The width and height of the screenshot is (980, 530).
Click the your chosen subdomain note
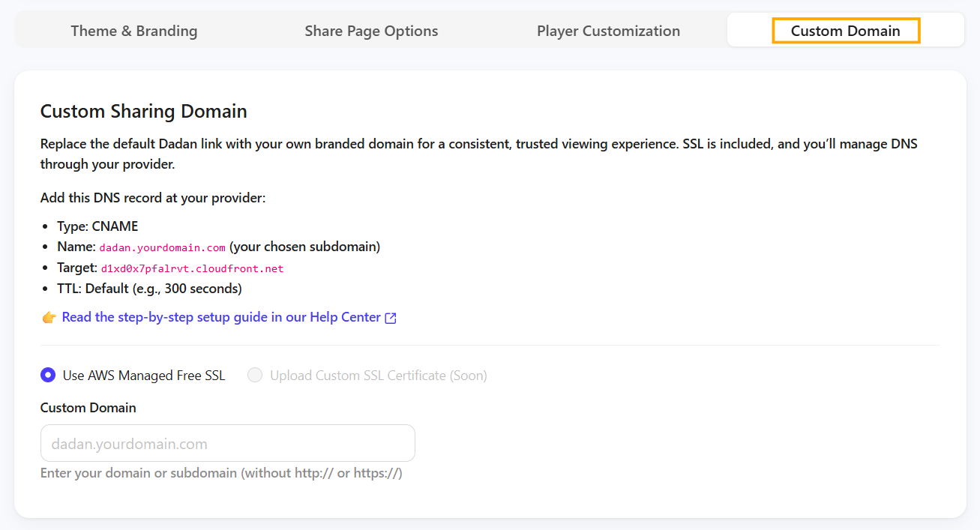(304, 247)
